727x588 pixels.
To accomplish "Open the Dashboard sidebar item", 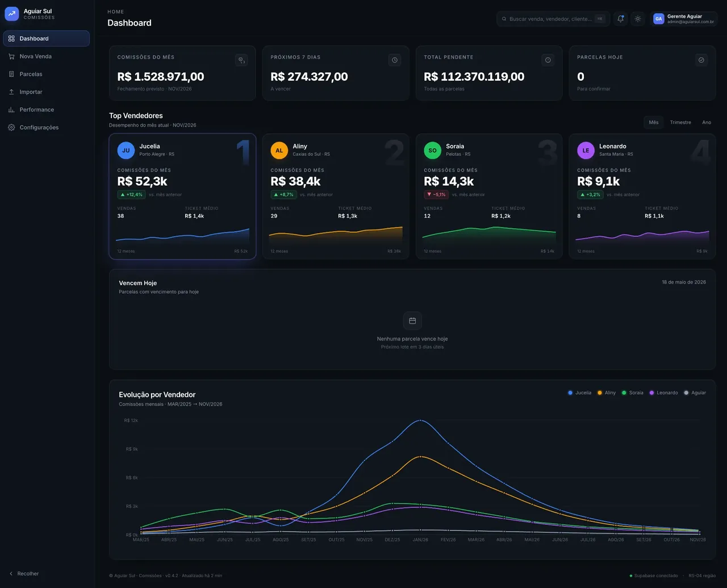I will 47,39.
